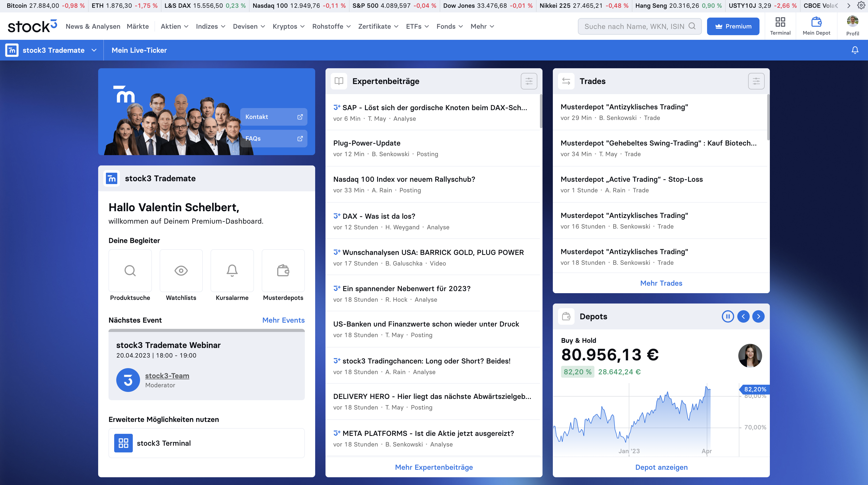Click the notification bell icon
868x485 pixels.
(x=855, y=50)
